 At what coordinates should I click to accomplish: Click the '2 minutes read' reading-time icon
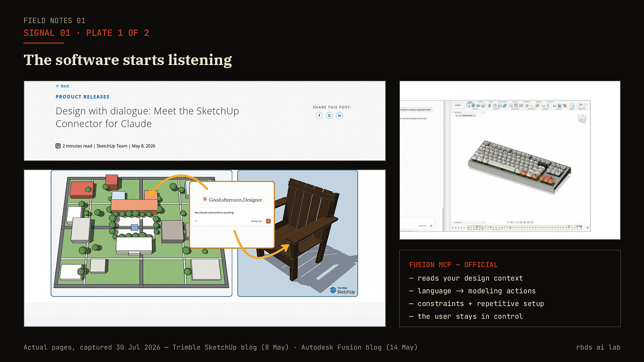click(58, 146)
